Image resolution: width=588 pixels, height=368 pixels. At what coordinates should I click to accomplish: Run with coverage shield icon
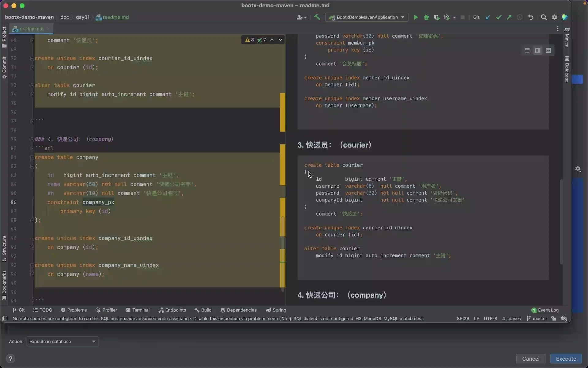pos(436,17)
